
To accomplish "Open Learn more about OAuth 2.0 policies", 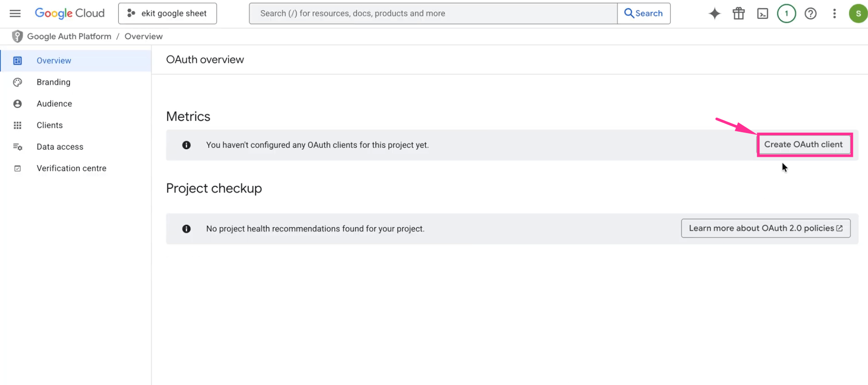I will click(766, 228).
